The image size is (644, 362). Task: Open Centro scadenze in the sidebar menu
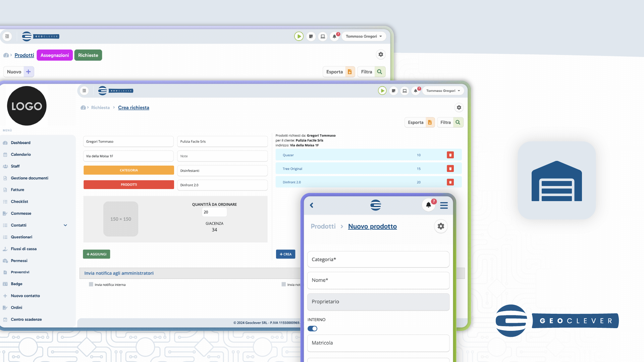(x=26, y=319)
